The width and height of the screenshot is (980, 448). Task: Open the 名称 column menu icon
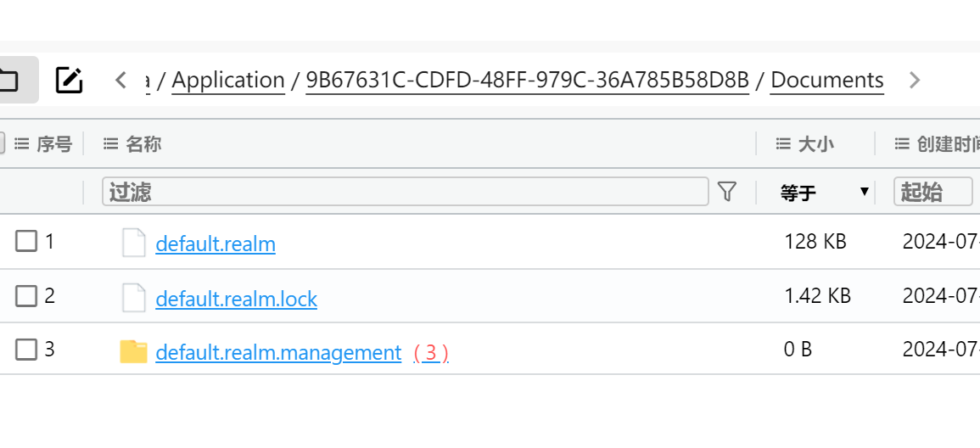(110, 144)
